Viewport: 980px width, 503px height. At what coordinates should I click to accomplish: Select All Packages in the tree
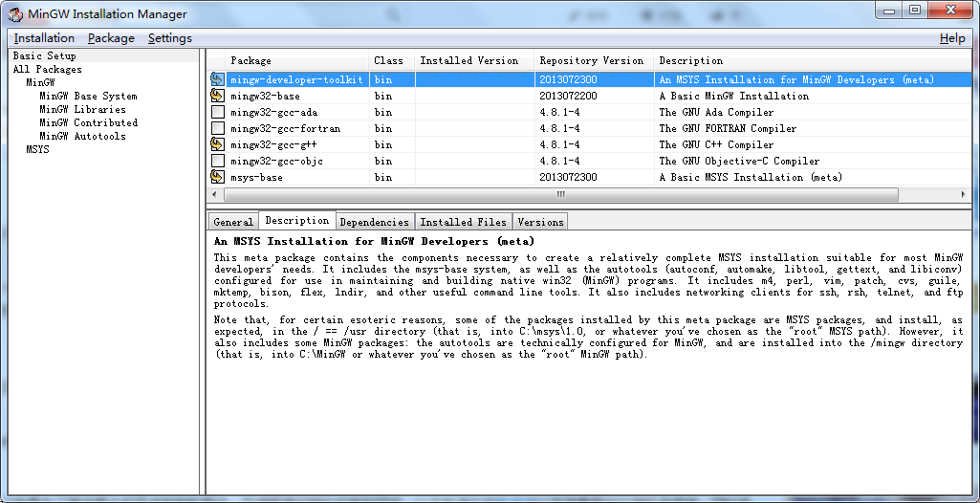48,70
